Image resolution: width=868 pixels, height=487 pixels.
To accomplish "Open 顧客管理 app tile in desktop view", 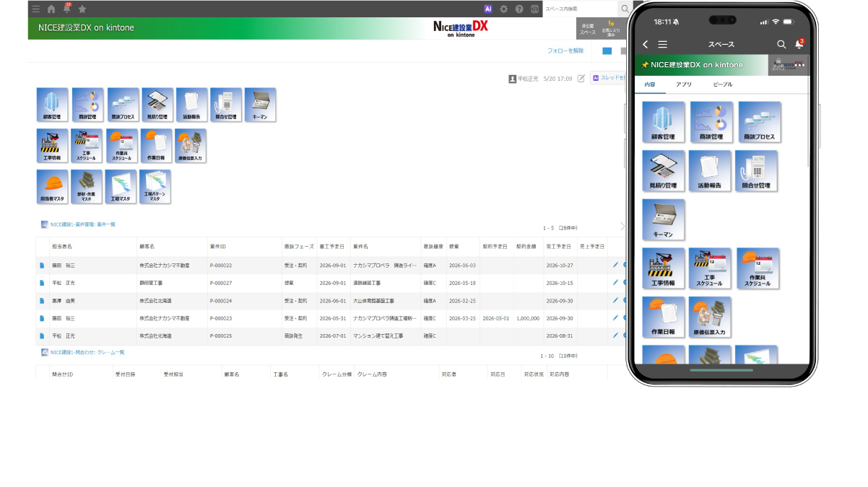I will click(52, 105).
